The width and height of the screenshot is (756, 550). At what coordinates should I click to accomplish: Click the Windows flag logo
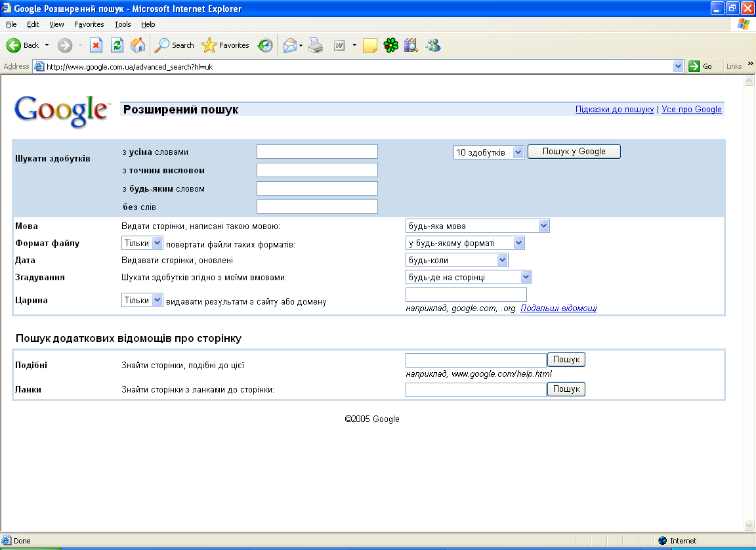(744, 24)
